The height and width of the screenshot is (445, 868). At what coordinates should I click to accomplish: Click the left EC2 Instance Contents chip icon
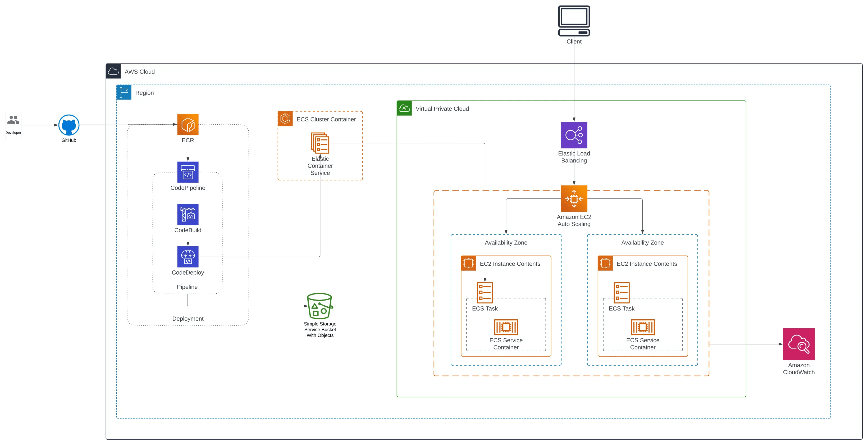click(x=468, y=263)
